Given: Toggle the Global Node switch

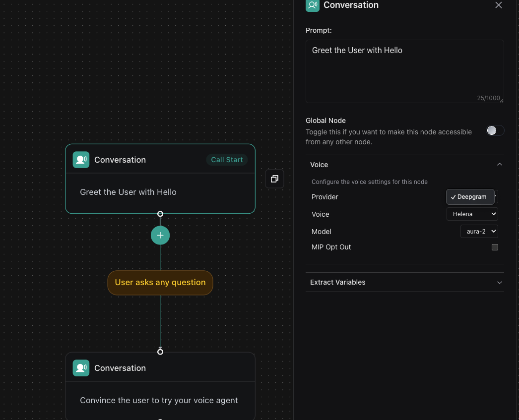Looking at the screenshot, I should click(495, 130).
